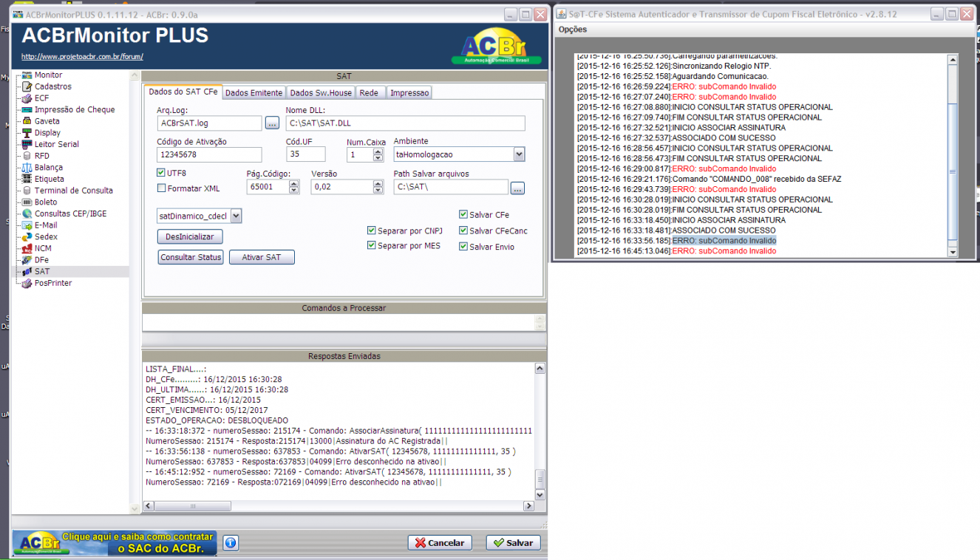Increase Num.Caixa with up spinner arrow
The height and width of the screenshot is (560, 980).
coord(378,151)
